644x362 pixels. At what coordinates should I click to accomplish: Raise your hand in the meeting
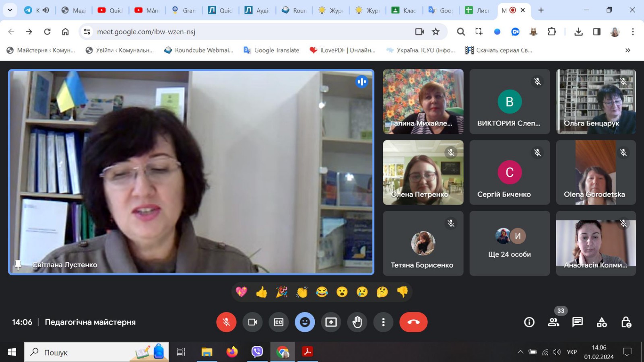tap(357, 322)
